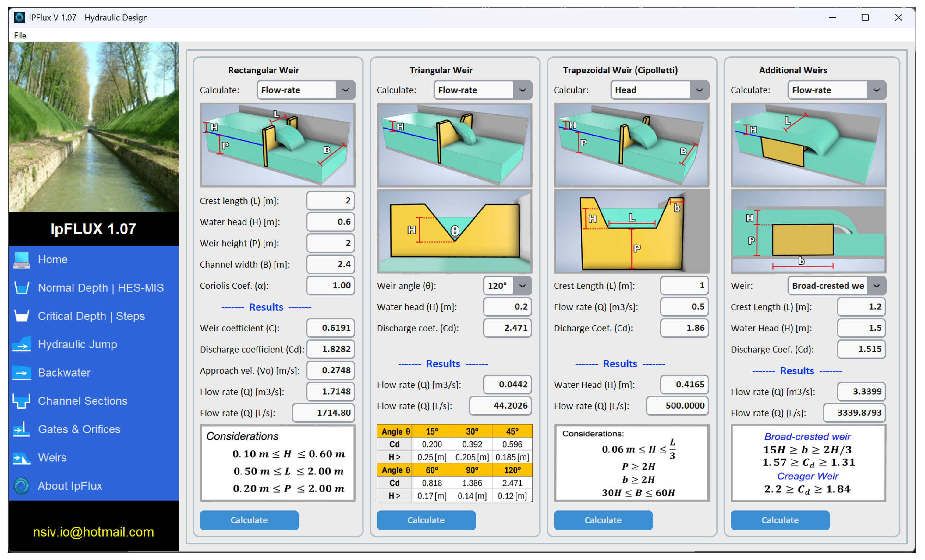Open Trapezoidal Weir Calcular Head dropdown
925x560 pixels.
(699, 90)
